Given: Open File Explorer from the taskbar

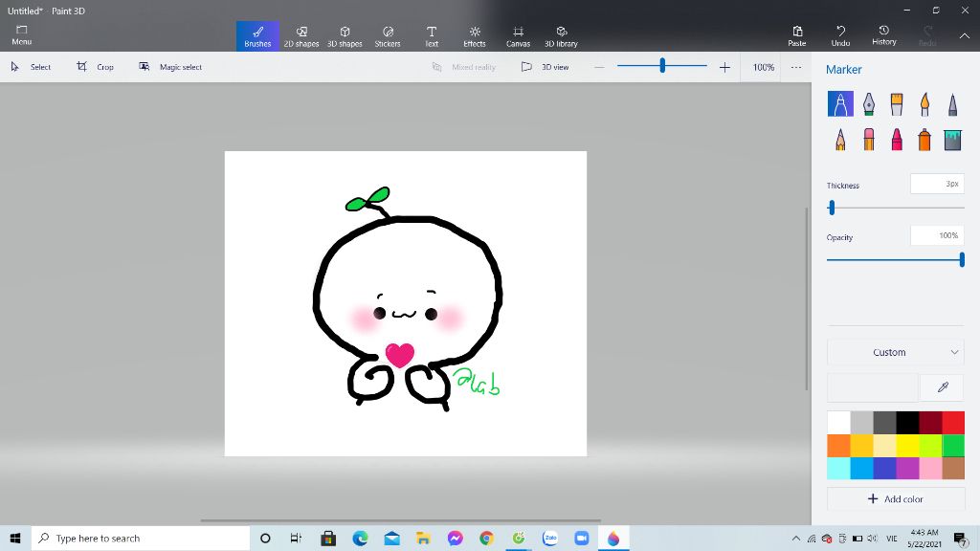Looking at the screenshot, I should 423,538.
